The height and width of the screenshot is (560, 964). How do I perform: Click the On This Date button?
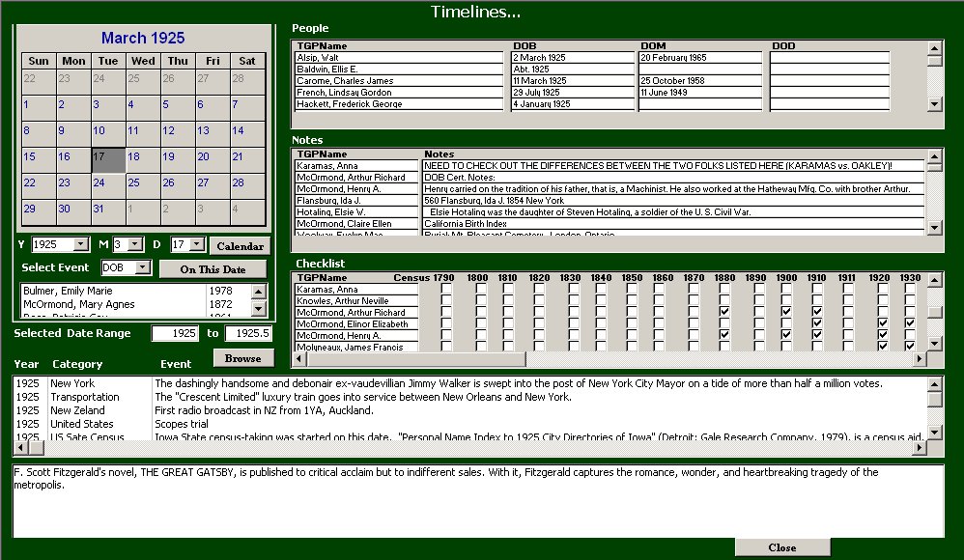pyautogui.click(x=213, y=269)
